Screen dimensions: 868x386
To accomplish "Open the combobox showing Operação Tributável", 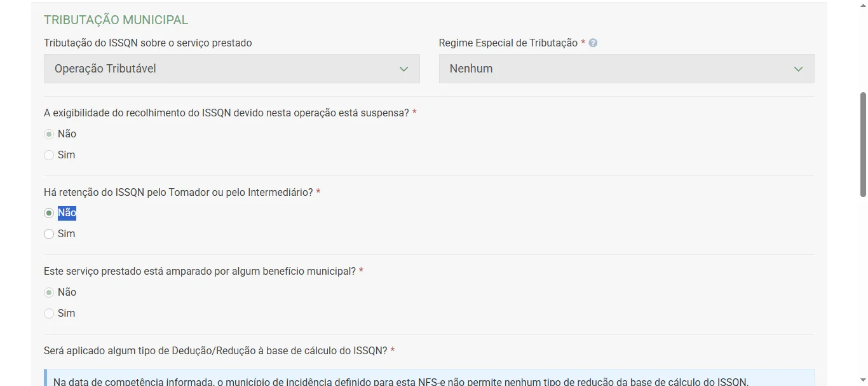I will pos(231,68).
